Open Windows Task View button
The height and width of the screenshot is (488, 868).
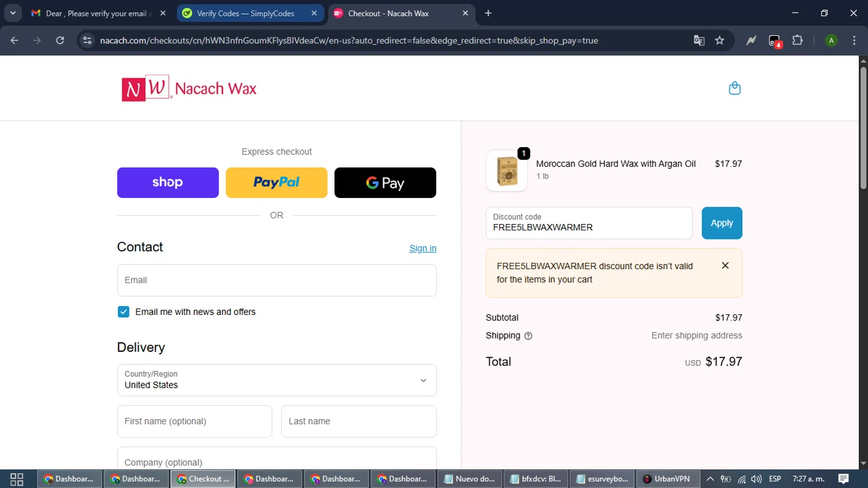click(17, 479)
